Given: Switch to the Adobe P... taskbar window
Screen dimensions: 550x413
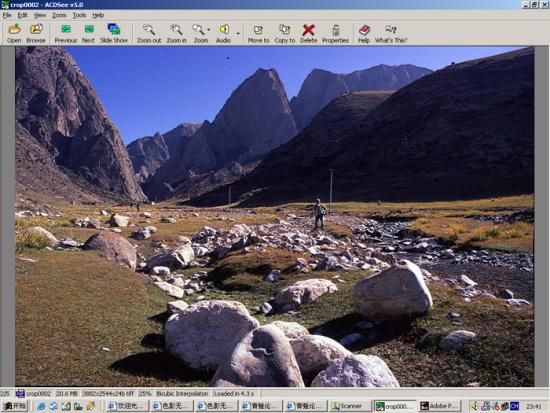Looking at the screenshot, I should click(x=440, y=406).
